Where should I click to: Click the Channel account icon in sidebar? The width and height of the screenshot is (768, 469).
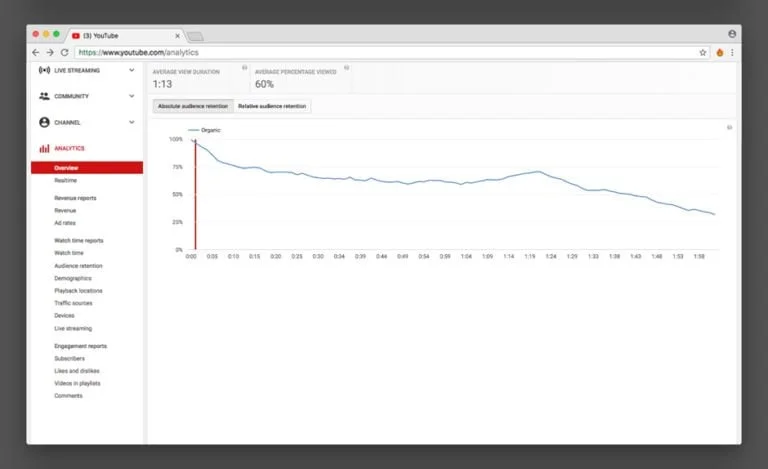tap(43, 122)
